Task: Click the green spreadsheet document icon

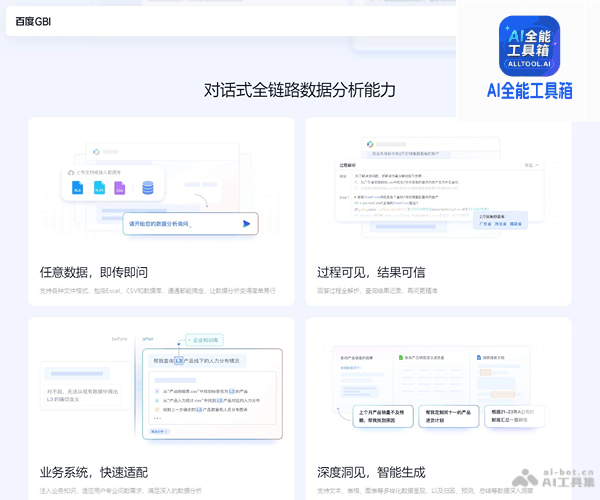Action: tap(401, 357)
